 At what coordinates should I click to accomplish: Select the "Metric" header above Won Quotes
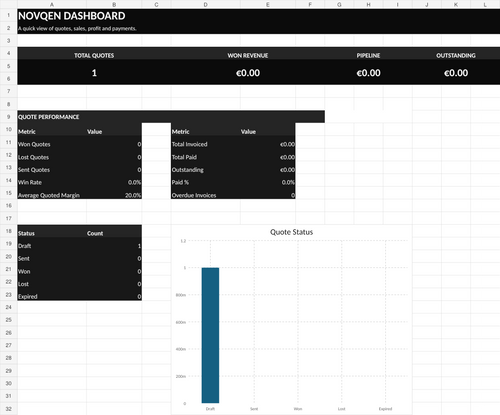pos(27,132)
